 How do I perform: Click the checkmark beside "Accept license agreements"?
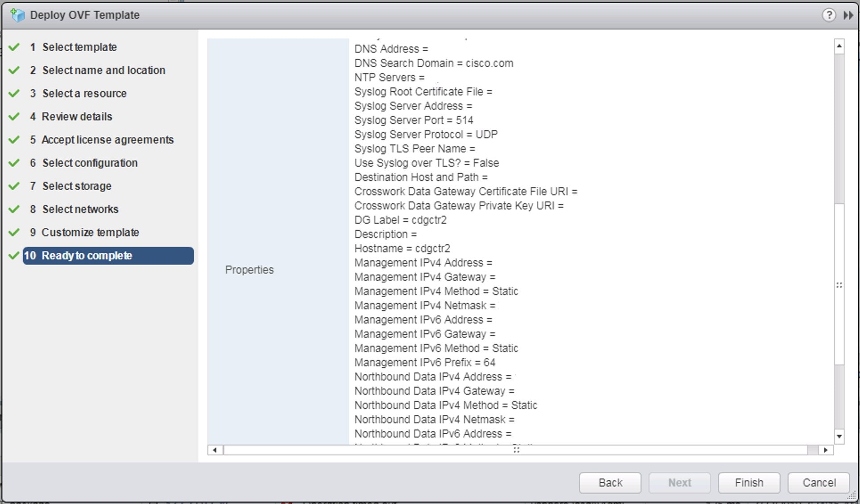pyautogui.click(x=14, y=139)
